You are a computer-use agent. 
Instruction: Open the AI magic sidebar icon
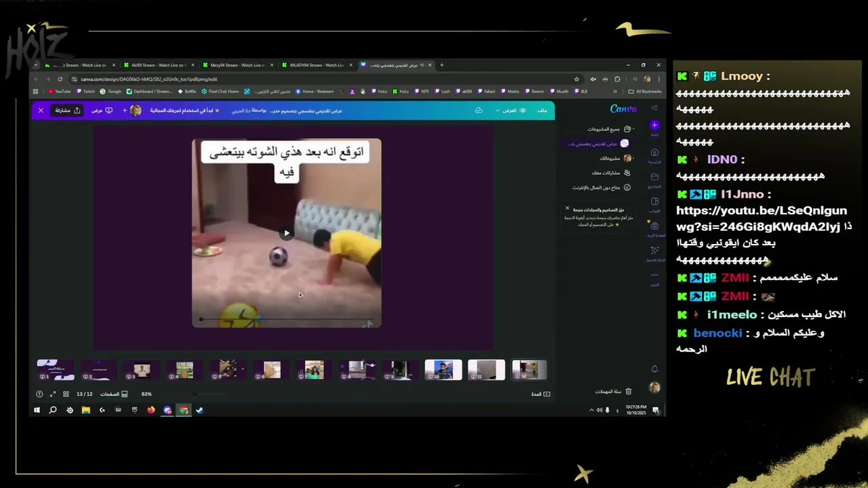coord(654,253)
